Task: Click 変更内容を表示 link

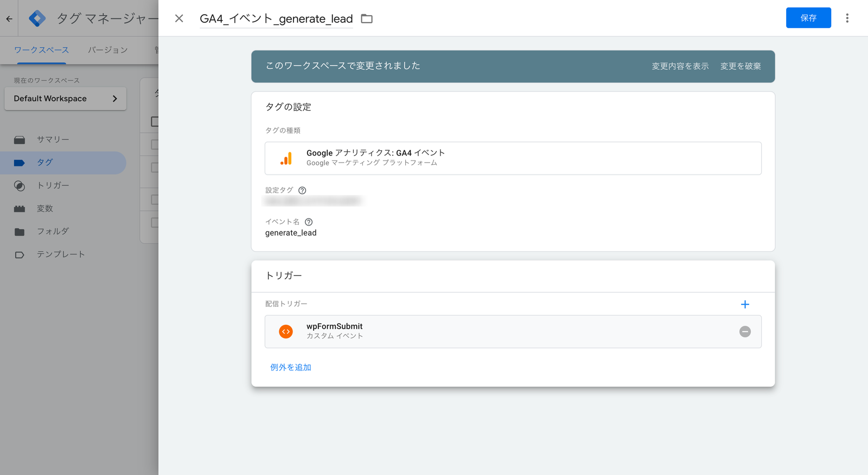Action: pos(680,66)
